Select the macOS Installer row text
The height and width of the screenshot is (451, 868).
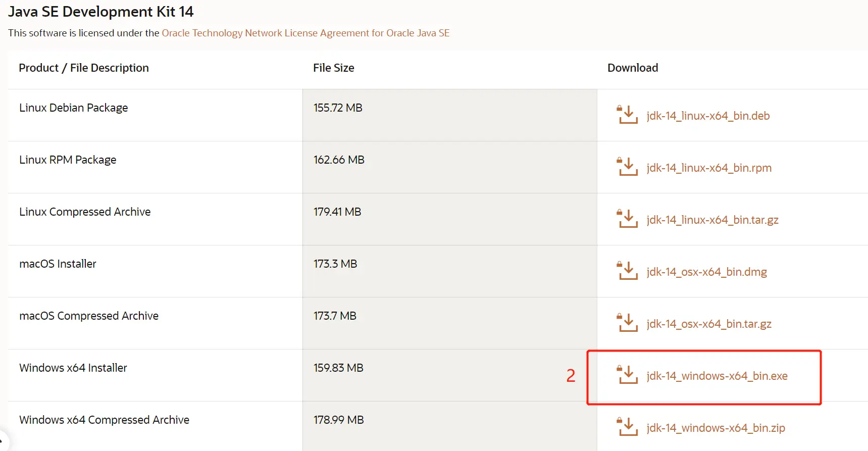pyautogui.click(x=58, y=264)
